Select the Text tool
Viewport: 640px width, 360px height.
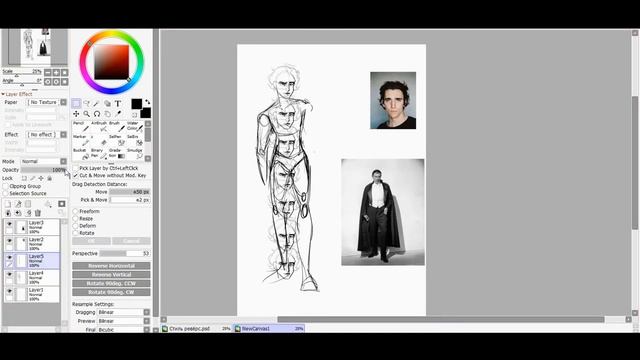118,104
